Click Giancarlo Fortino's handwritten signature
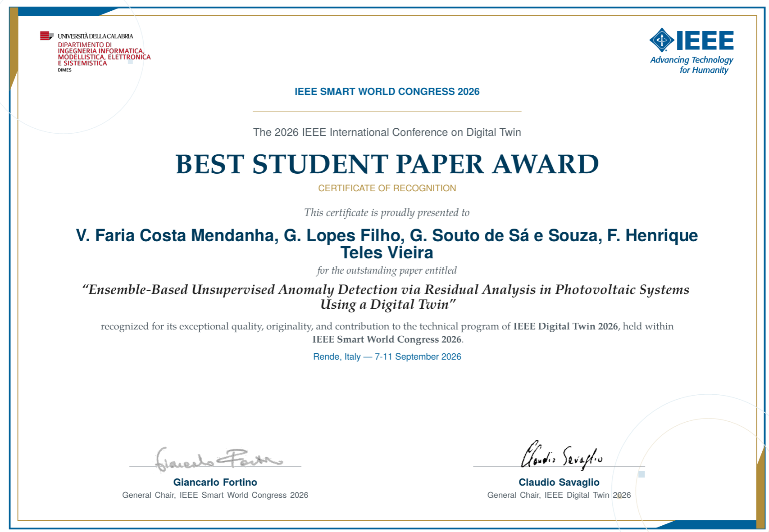The image size is (769, 532). [219, 459]
